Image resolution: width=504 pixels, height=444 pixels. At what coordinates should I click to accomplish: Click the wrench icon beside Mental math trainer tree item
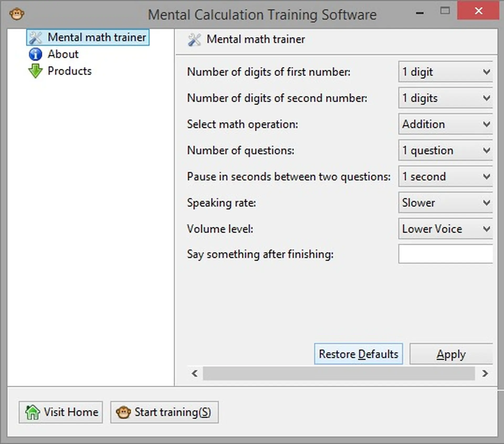[35, 38]
